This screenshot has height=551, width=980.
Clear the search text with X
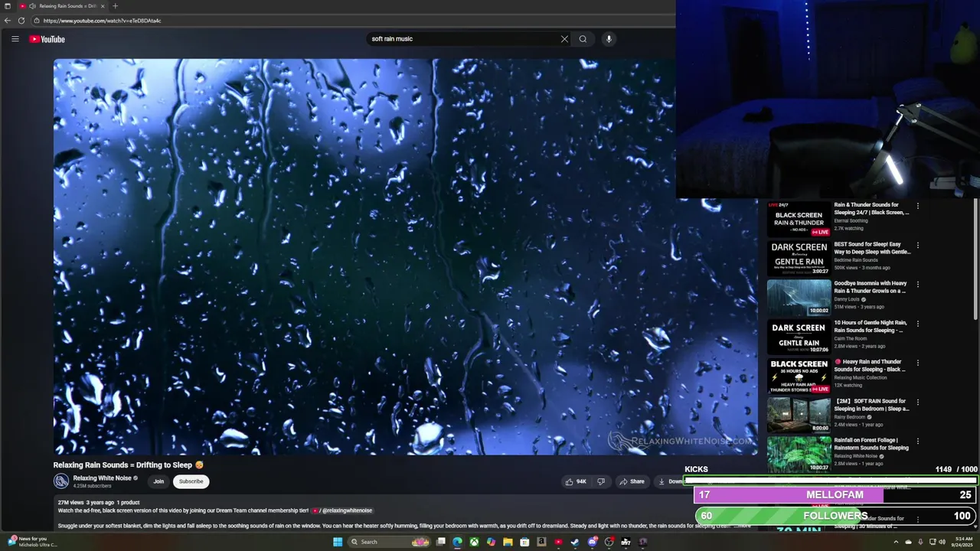point(564,39)
